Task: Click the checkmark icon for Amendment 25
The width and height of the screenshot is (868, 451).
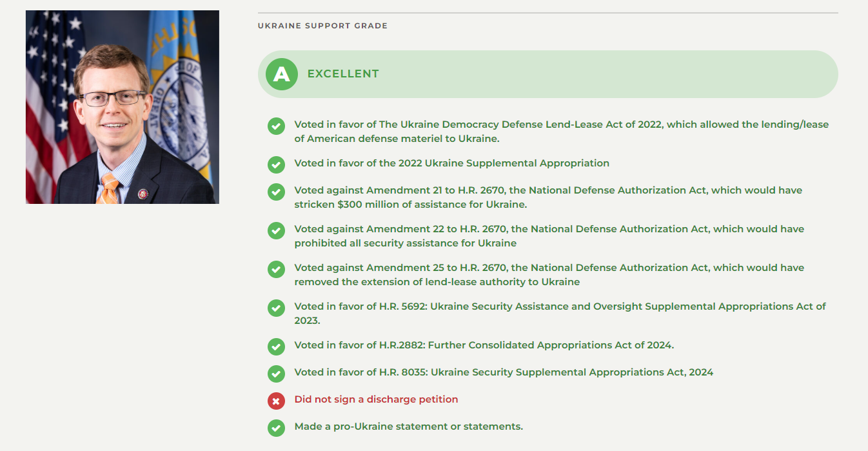Action: point(276,270)
